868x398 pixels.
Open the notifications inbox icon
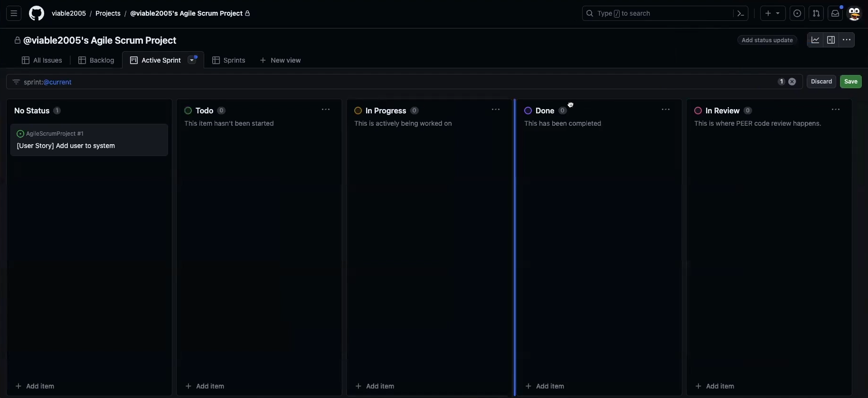click(x=835, y=13)
